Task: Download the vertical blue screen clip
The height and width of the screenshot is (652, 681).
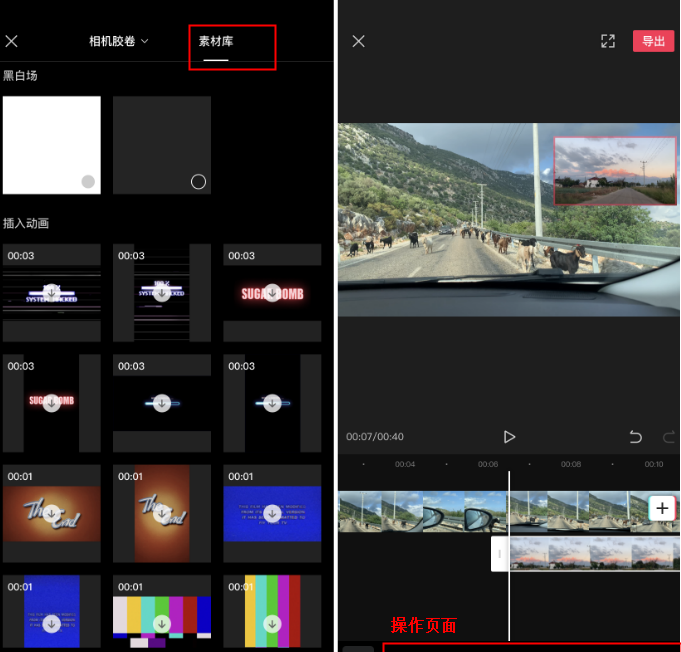Action: (x=52, y=623)
